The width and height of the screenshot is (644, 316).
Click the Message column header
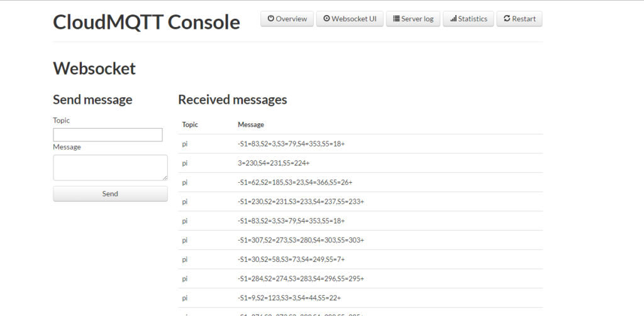coord(251,124)
